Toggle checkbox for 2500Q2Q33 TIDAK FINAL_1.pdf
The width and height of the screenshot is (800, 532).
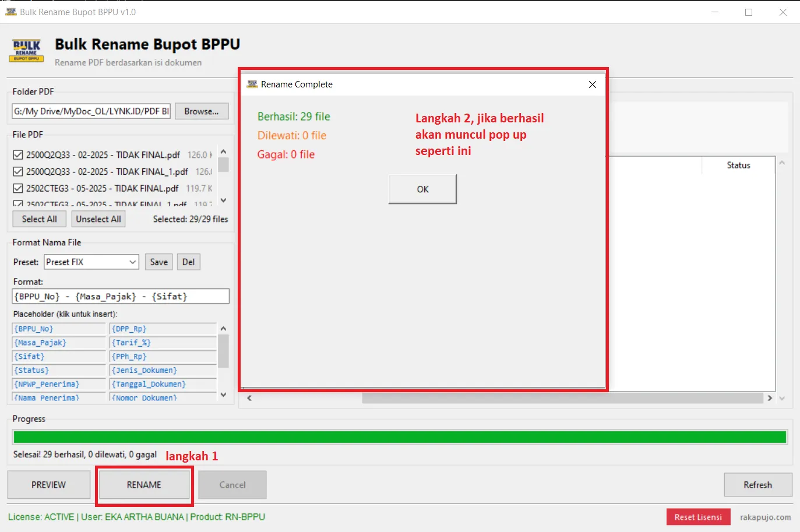(x=18, y=172)
